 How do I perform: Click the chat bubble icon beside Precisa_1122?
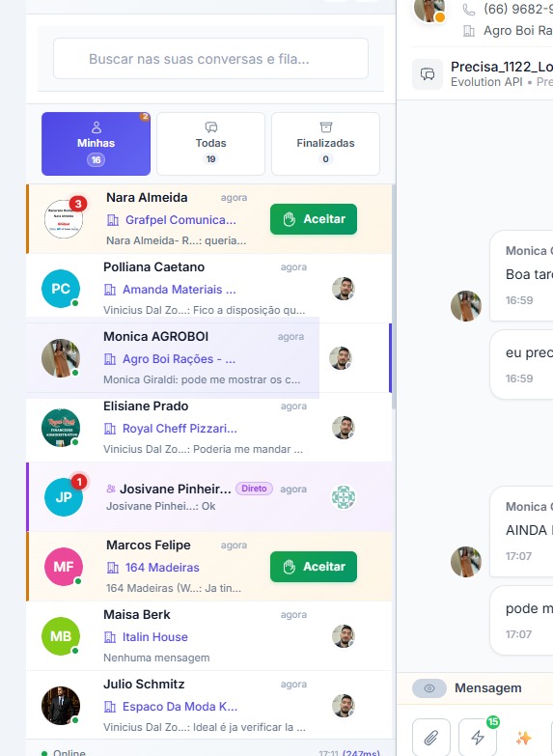[428, 74]
